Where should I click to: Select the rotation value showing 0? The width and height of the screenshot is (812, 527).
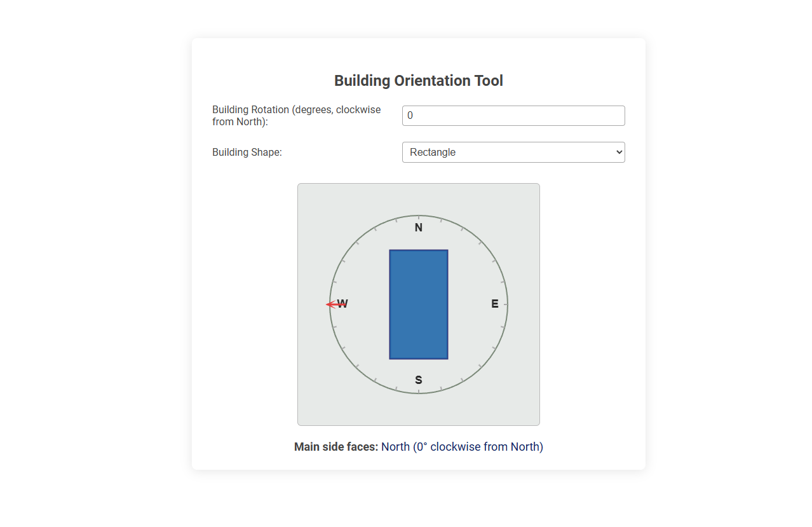click(x=409, y=115)
